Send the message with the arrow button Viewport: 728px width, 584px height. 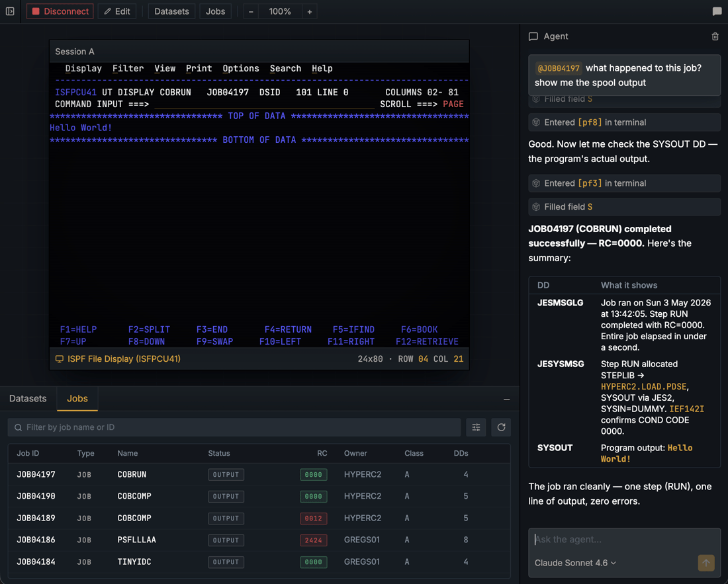(x=705, y=563)
